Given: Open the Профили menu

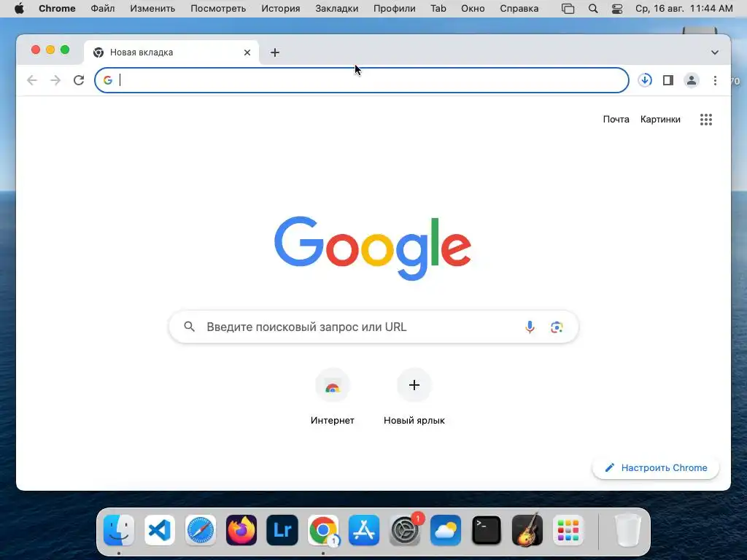Looking at the screenshot, I should 394,9.
